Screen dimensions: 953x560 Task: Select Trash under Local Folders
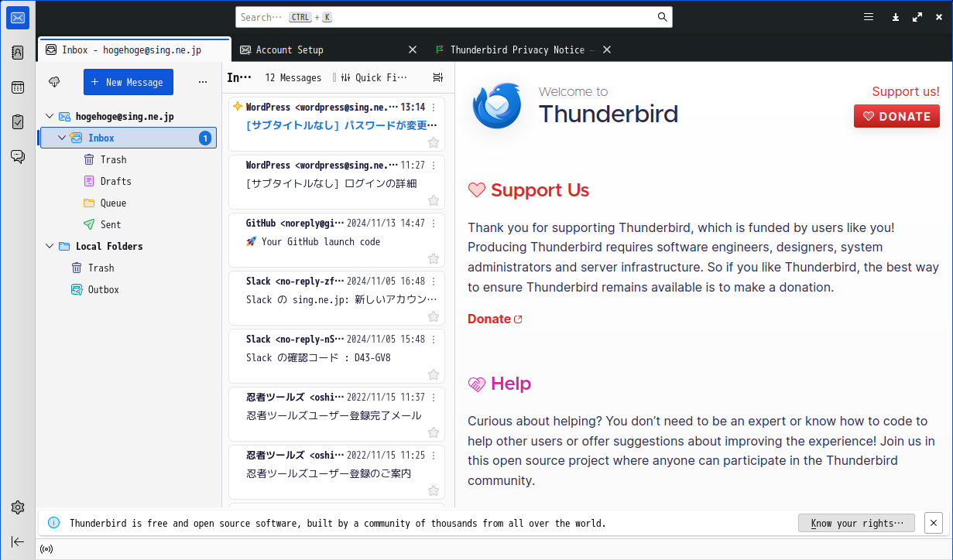pyautogui.click(x=128, y=268)
